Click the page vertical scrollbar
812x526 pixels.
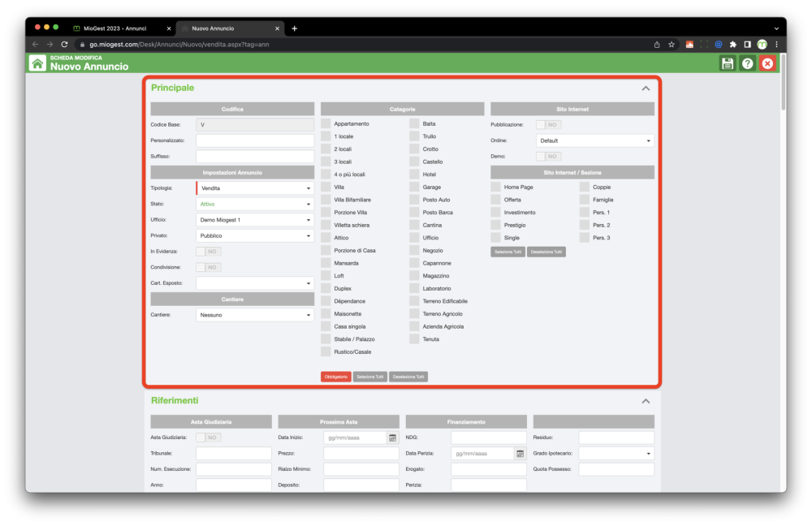(783, 83)
